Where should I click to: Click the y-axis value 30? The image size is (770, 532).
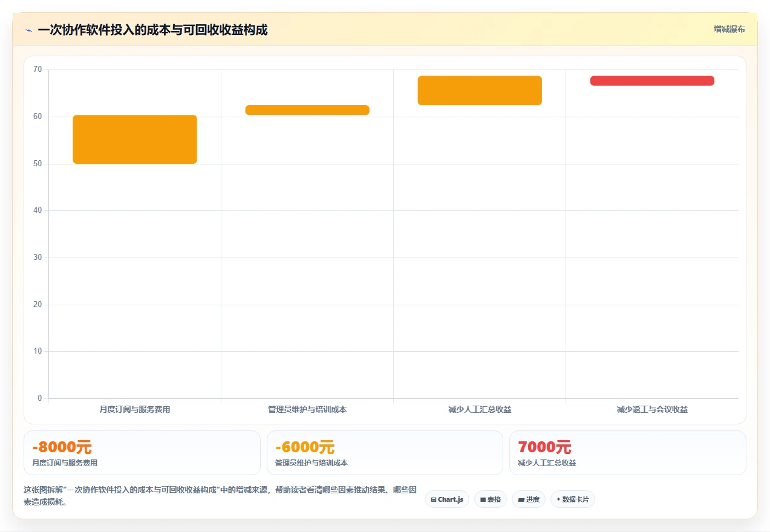pyautogui.click(x=38, y=258)
